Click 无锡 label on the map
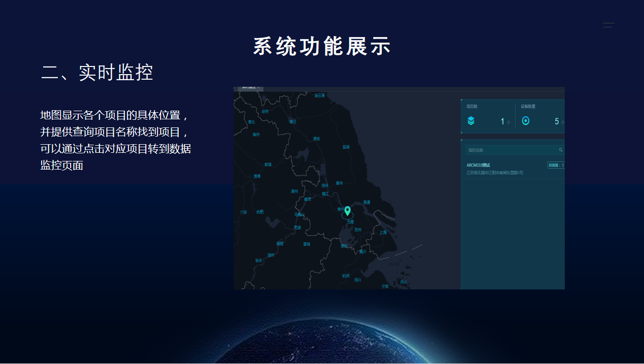 point(350,222)
